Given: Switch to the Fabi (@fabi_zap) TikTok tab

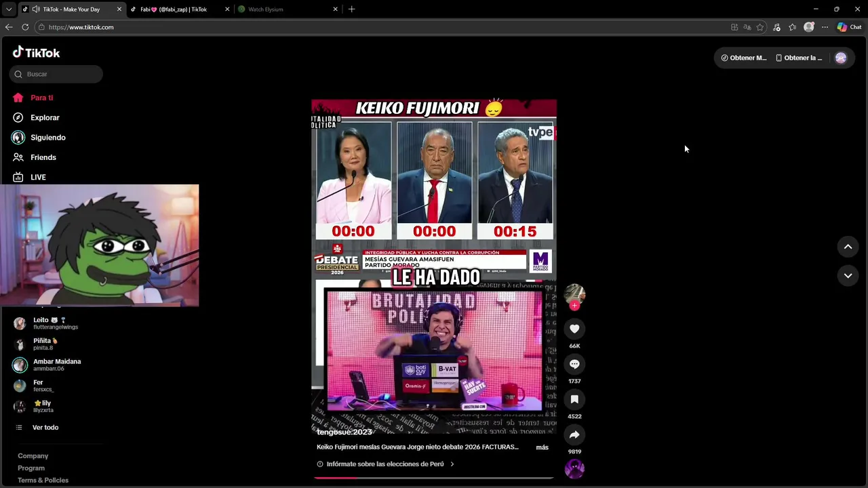Looking at the screenshot, I should point(173,9).
